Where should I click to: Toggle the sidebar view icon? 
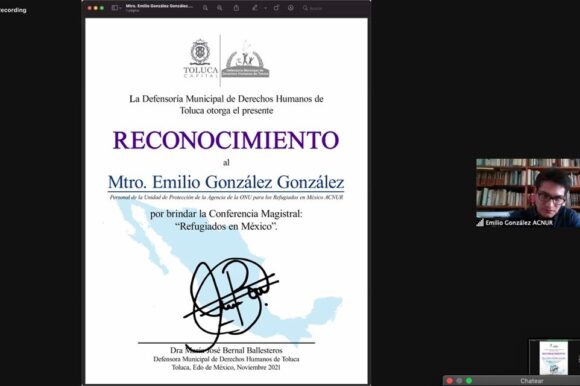coord(115,8)
